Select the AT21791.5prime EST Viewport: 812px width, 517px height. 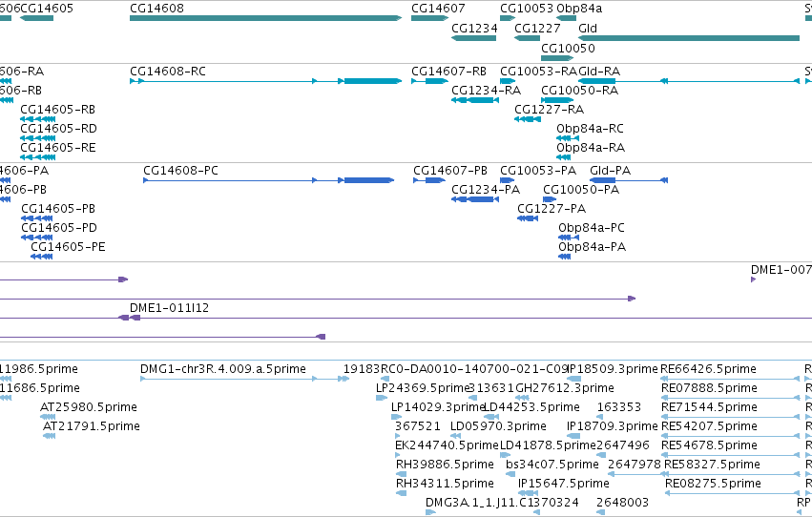coord(50,436)
